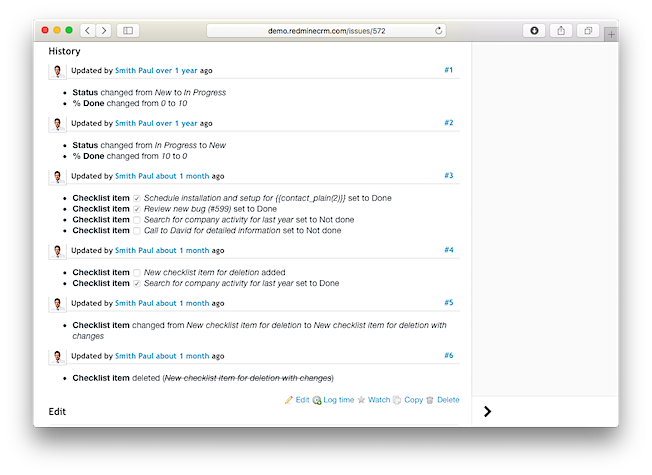Open a new tab with plus button
Viewport: 652px width, 475px height.
click(611, 33)
